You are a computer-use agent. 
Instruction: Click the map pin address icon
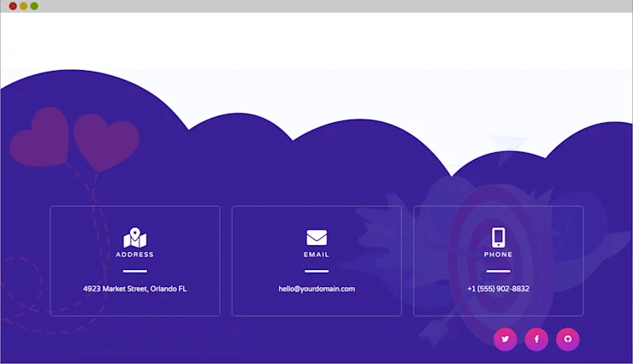(x=135, y=238)
